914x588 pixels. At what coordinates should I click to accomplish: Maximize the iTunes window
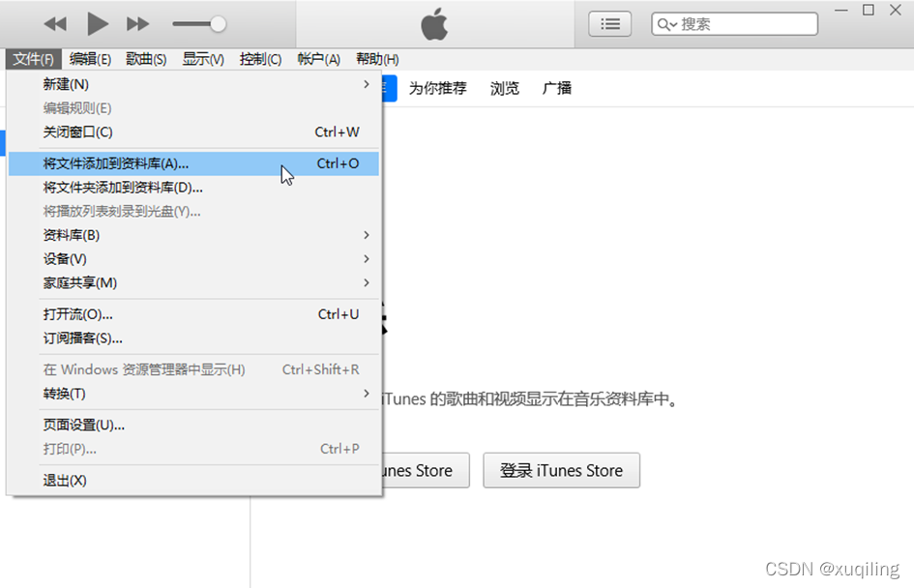point(869,11)
